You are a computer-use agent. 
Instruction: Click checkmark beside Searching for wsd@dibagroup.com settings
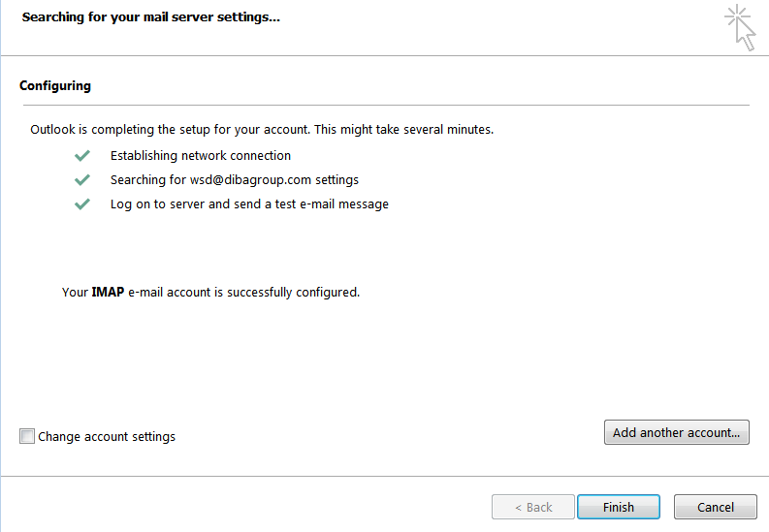click(x=81, y=180)
